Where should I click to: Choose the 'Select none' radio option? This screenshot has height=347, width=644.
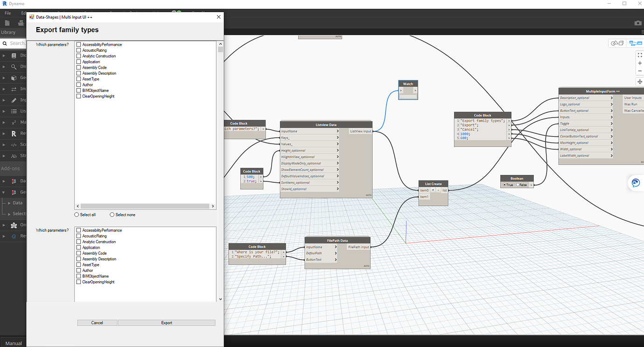point(112,215)
